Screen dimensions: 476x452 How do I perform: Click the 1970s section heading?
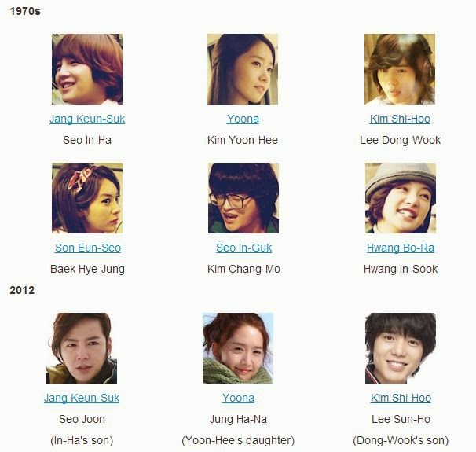click(x=25, y=11)
